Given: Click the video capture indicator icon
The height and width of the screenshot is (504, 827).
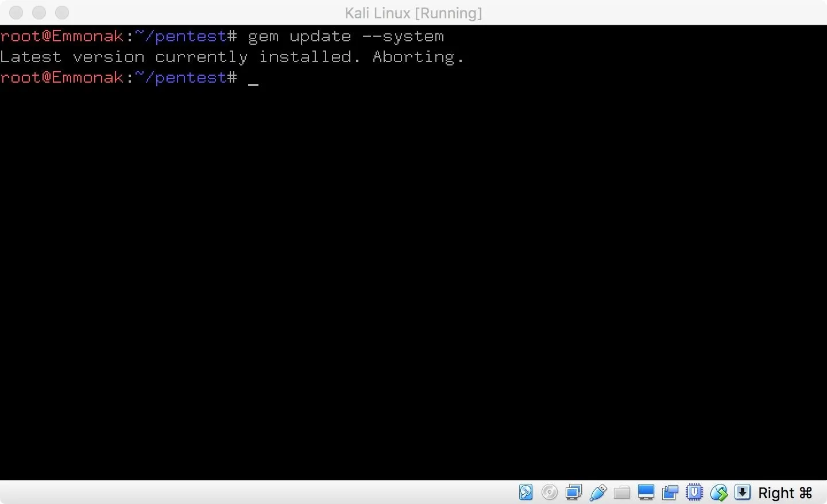Looking at the screenshot, I should [670, 493].
